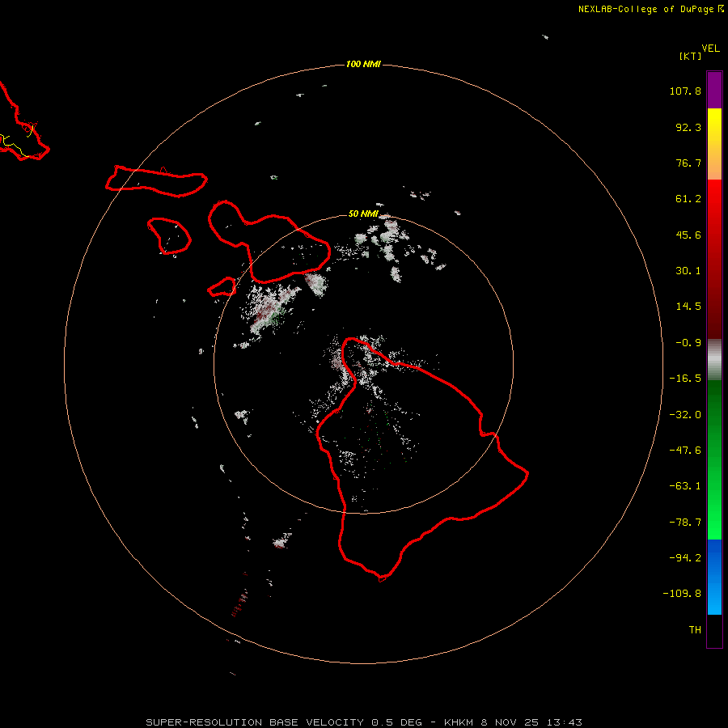Click the VEL label above the color bar
Image resolution: width=728 pixels, height=728 pixels.
pyautogui.click(x=710, y=49)
